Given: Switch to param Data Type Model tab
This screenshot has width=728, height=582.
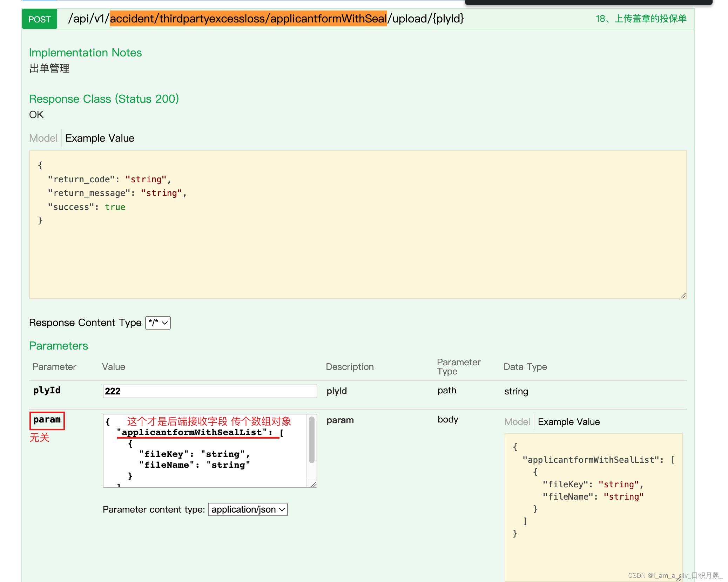Looking at the screenshot, I should [517, 422].
